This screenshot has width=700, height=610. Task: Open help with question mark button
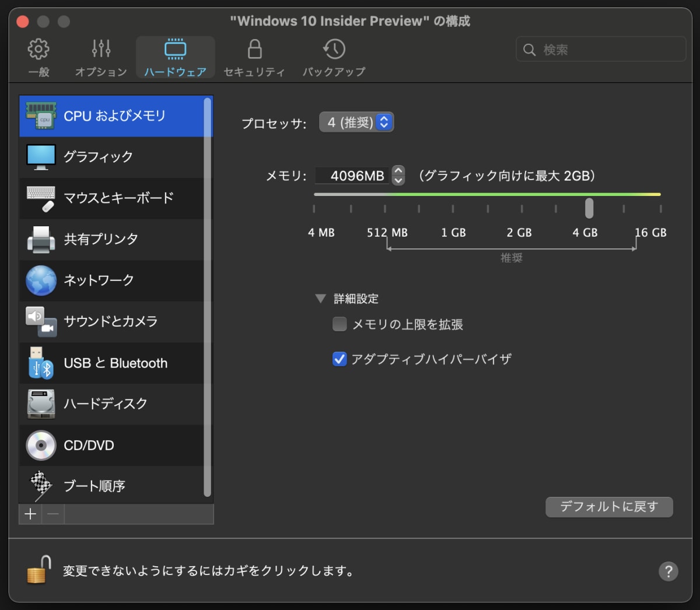click(668, 571)
